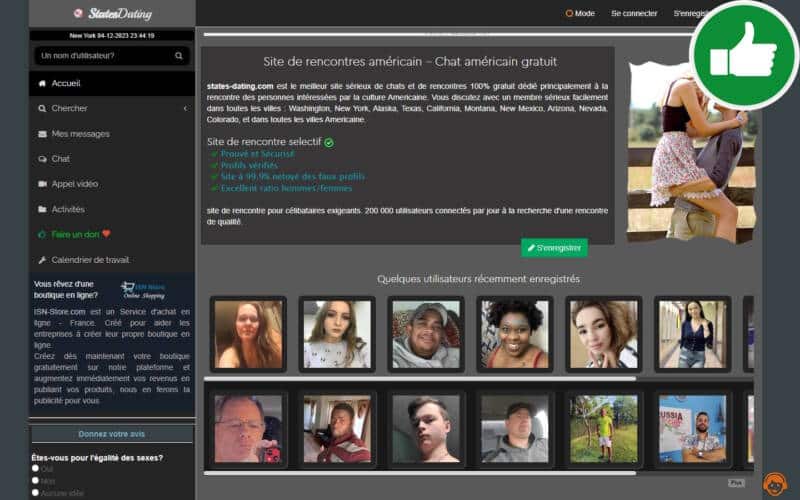Click the New York date and time bar
This screenshot has width=800, height=500.
(x=112, y=36)
